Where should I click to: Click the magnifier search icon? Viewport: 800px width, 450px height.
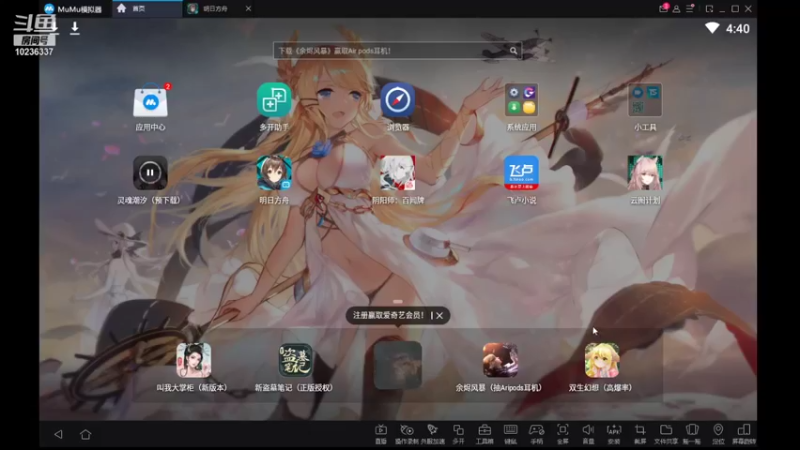tap(513, 51)
